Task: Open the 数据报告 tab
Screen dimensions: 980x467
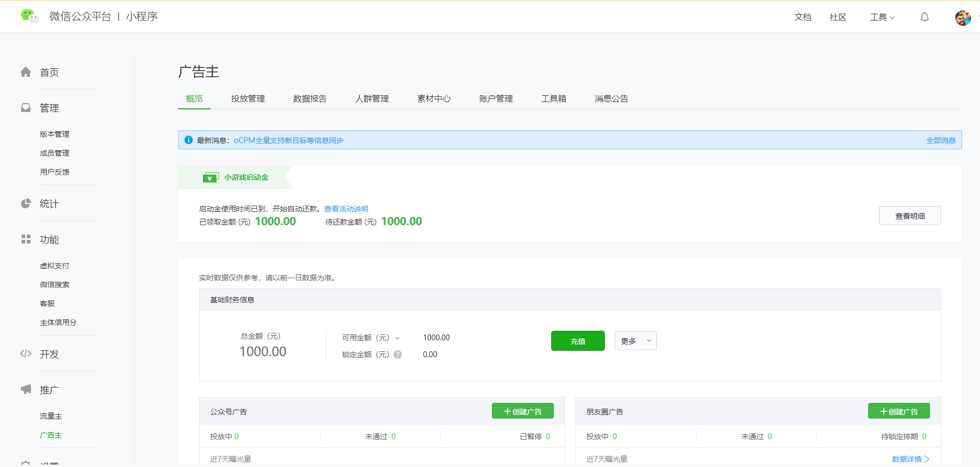Action: click(310, 98)
